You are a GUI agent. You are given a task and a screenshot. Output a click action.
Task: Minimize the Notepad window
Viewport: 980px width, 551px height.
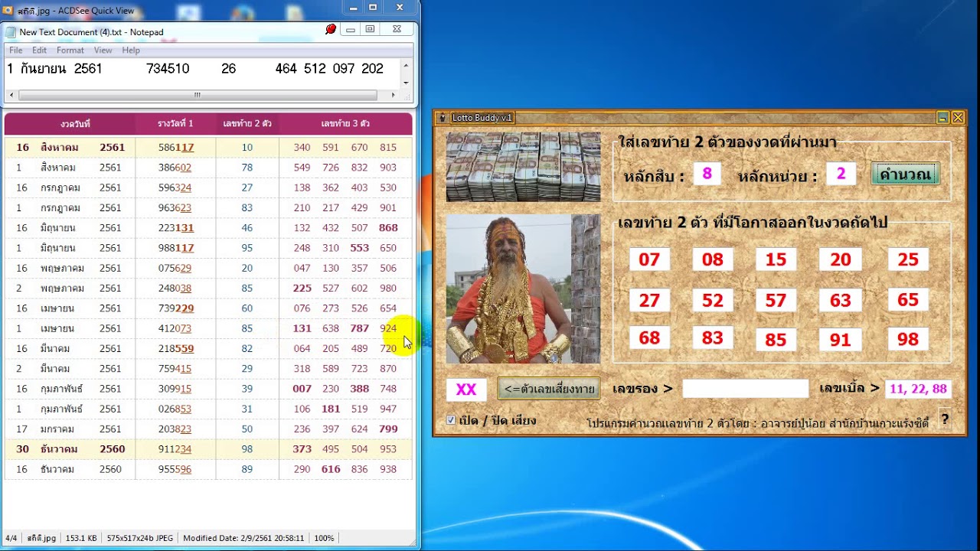click(350, 29)
